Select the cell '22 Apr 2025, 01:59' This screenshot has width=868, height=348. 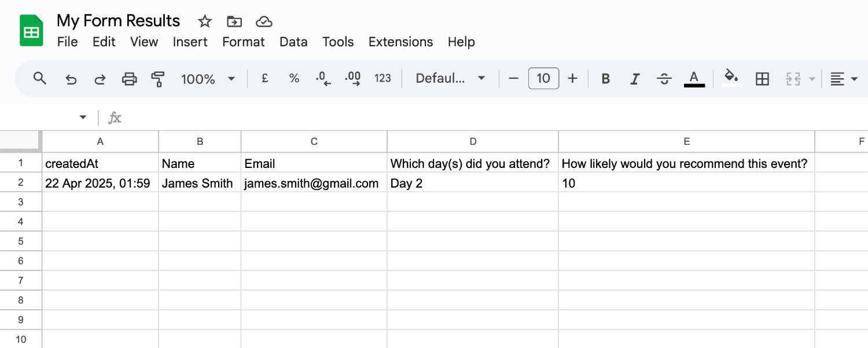point(101,183)
